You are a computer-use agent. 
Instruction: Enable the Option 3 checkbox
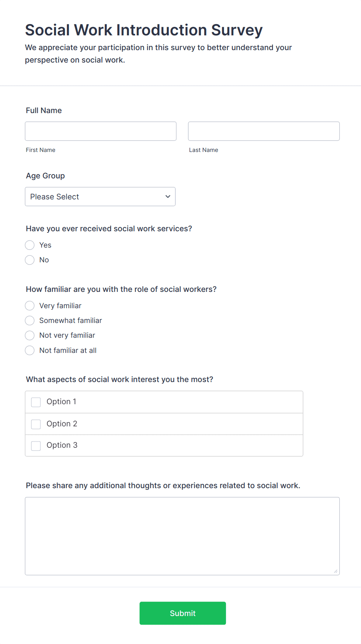[36, 446]
